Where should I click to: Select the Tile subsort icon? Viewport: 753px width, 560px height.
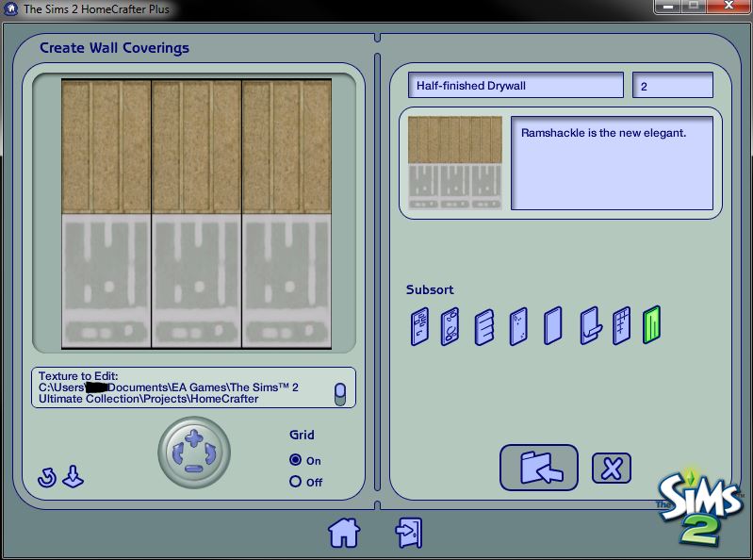click(x=621, y=326)
